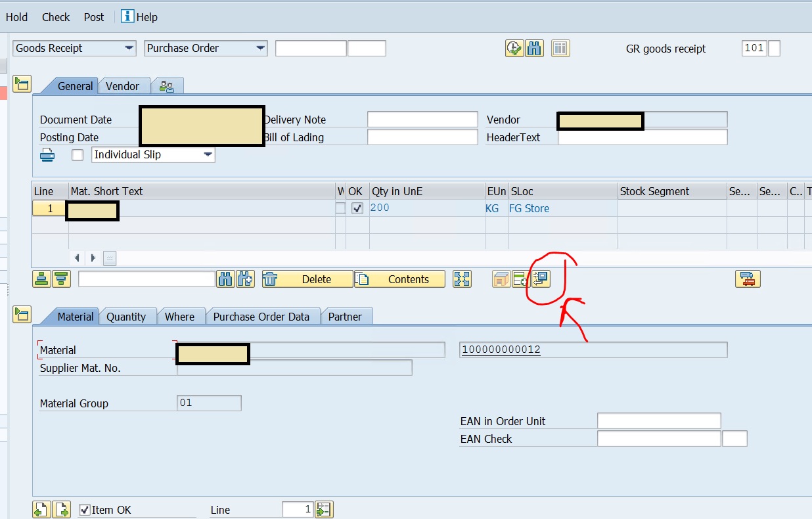Enable the print checkbox beside Individual Slip
The width and height of the screenshot is (812, 519).
tap(78, 155)
